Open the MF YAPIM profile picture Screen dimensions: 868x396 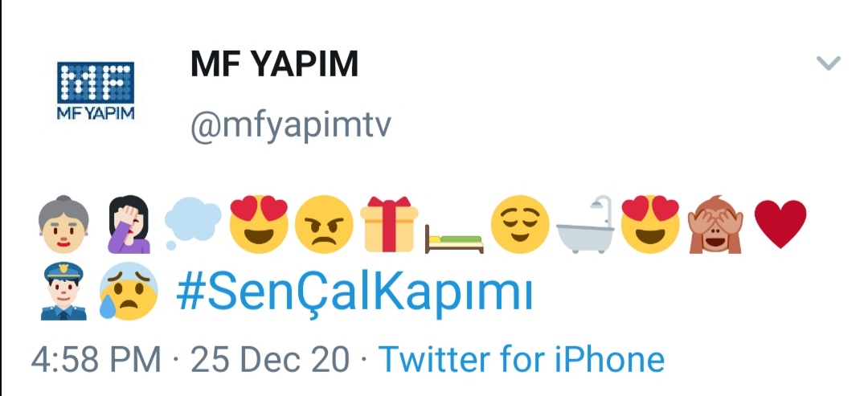click(x=96, y=91)
